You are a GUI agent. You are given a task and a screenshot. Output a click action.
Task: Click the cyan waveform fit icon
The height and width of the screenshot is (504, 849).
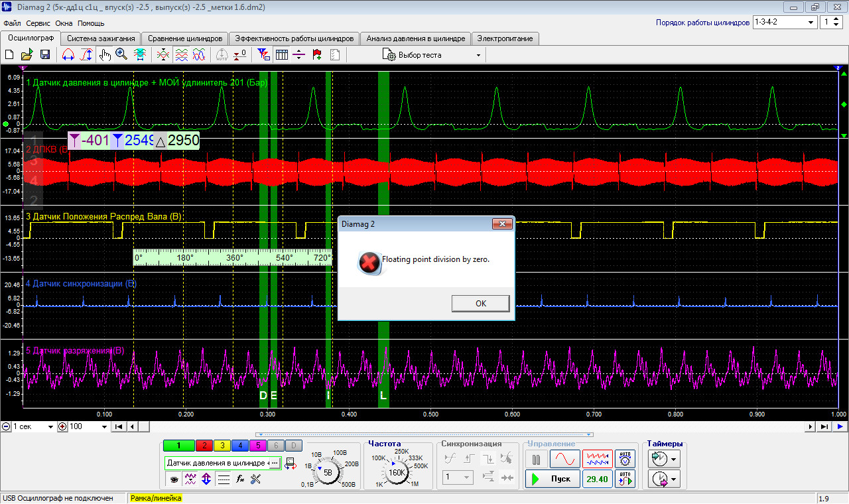click(x=140, y=55)
